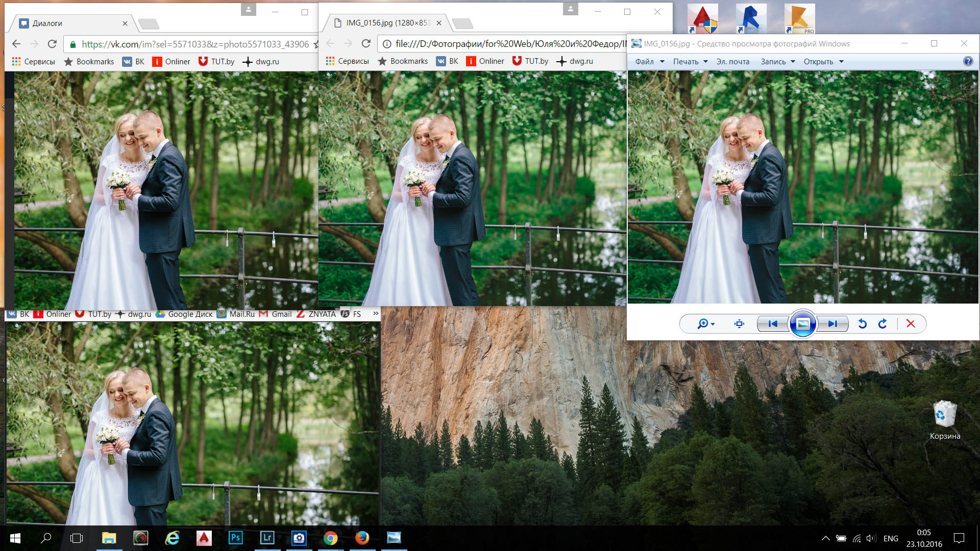The height and width of the screenshot is (551, 980).
Task: Open the Photo Viewer help icon
Action: 968,61
